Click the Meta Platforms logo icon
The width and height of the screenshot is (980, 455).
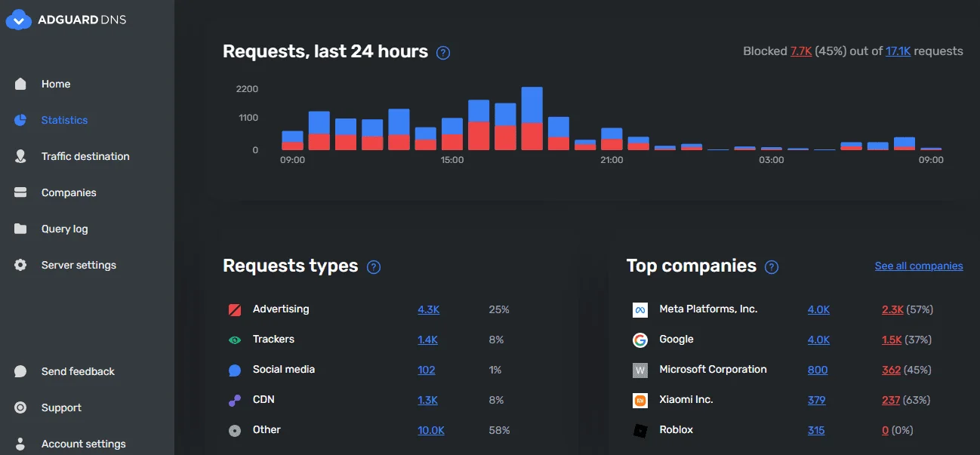point(640,310)
